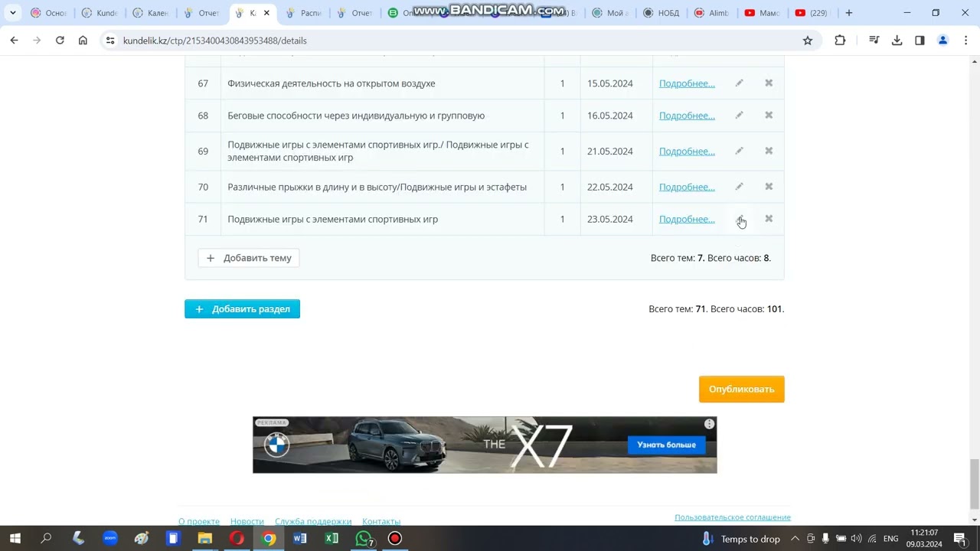
Task: Open the Chrome downloads icon
Action: click(897, 41)
